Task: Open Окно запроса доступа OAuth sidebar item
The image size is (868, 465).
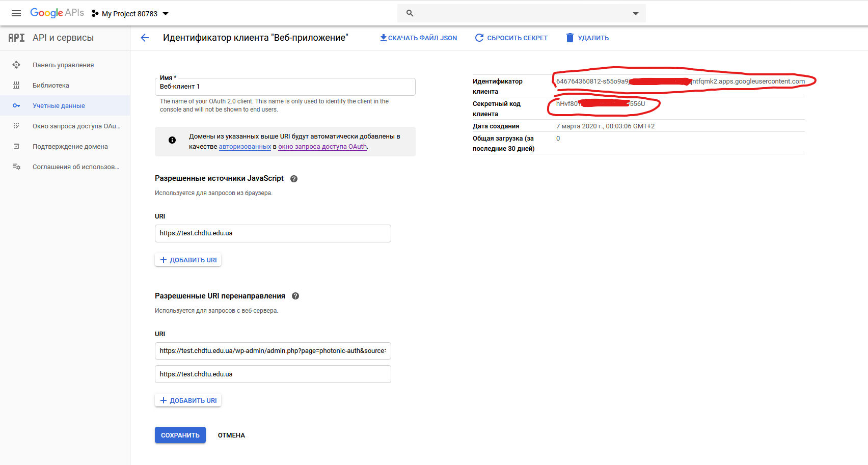Action: tap(65, 126)
